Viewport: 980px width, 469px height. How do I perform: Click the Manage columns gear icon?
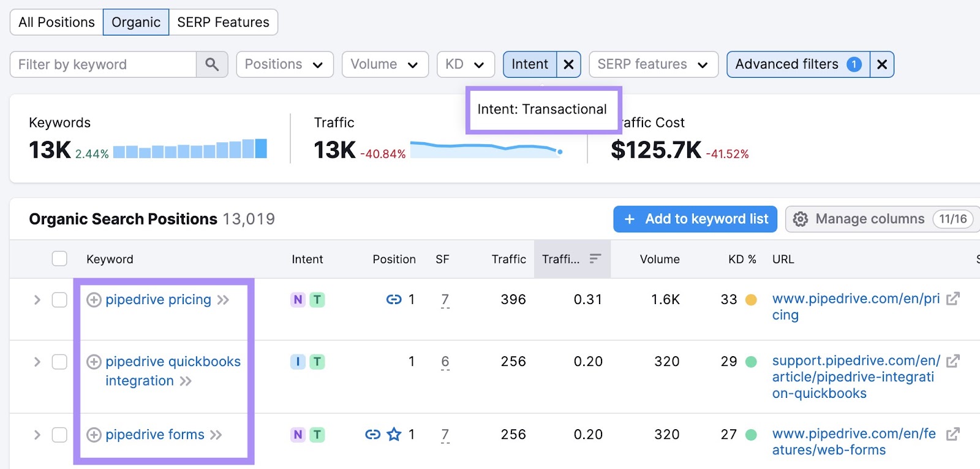801,219
